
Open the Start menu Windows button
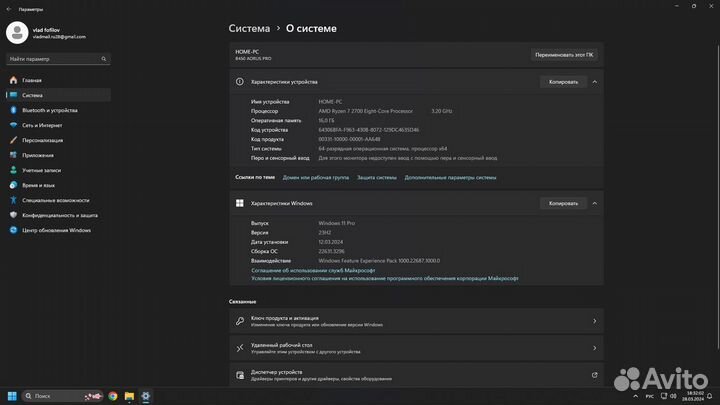pos(12,396)
